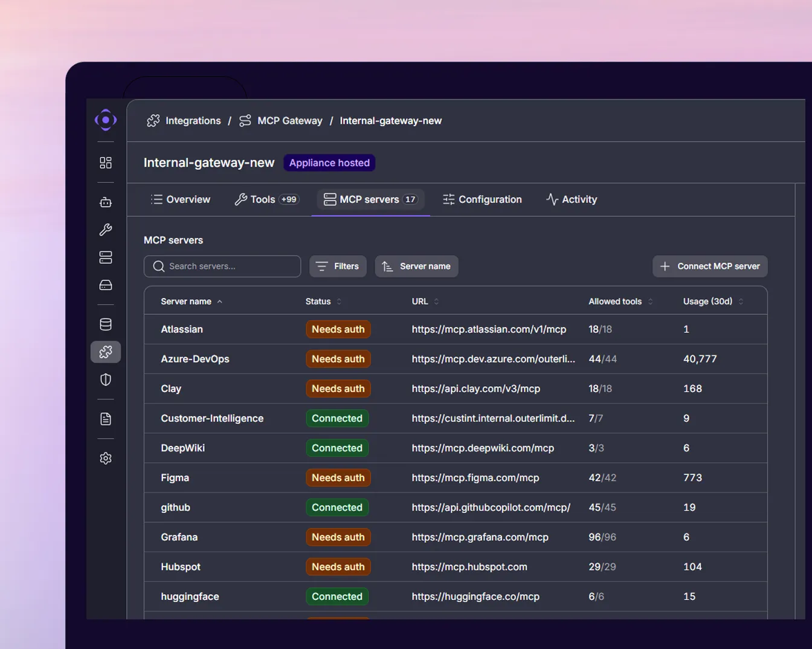This screenshot has width=812, height=649.
Task: Click Connected badge for github
Action: coord(337,508)
